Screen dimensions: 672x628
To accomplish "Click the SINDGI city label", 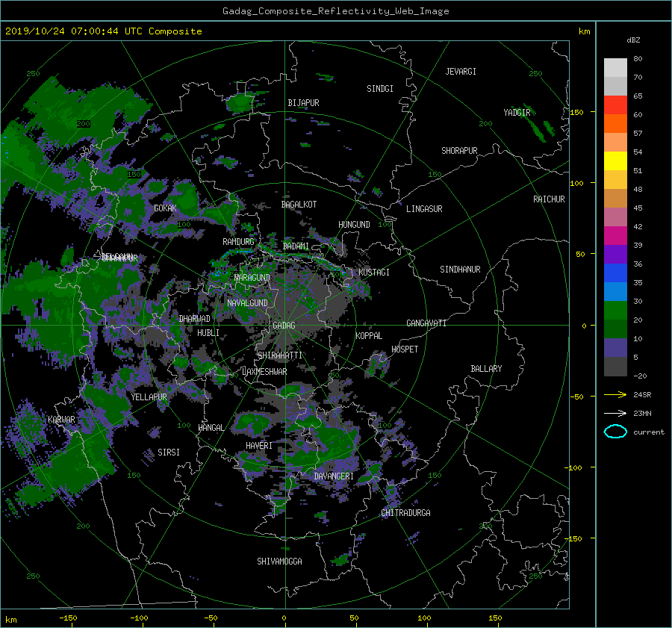I will pyautogui.click(x=380, y=89).
